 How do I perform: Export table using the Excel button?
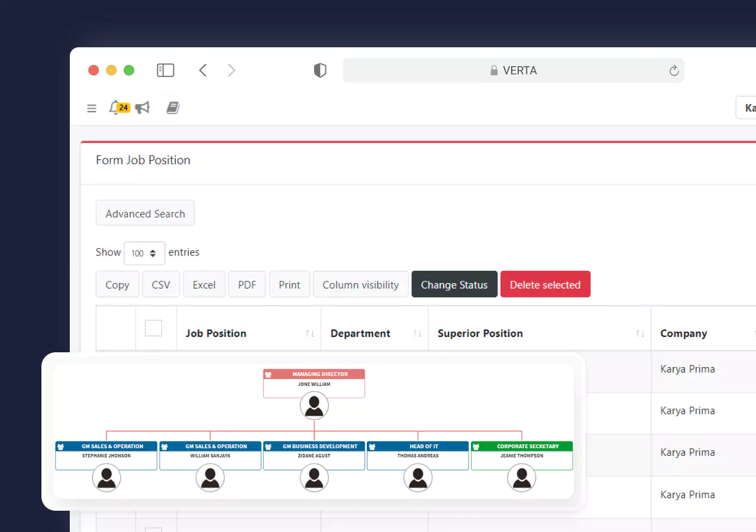pyautogui.click(x=204, y=285)
